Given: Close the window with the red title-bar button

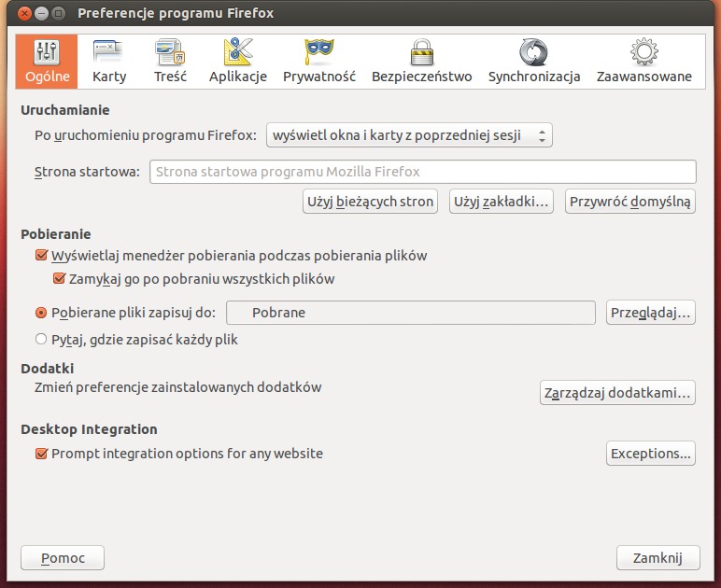Looking at the screenshot, I should click(x=25, y=13).
